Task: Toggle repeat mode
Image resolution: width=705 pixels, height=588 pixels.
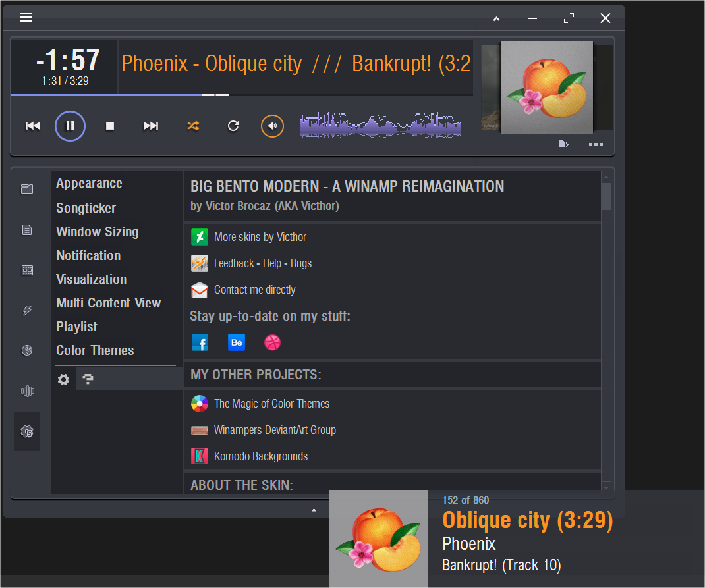Action: pyautogui.click(x=233, y=126)
